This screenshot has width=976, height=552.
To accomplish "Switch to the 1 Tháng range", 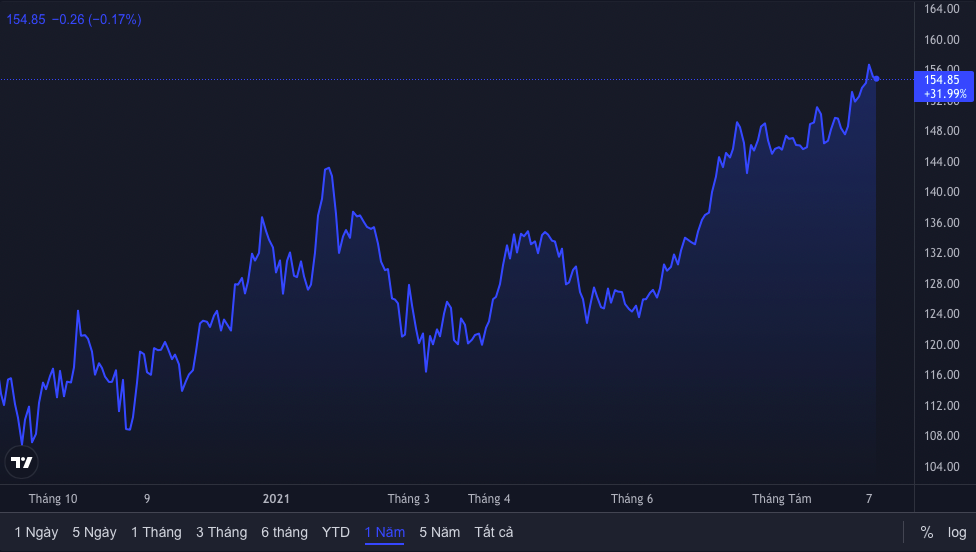I will click(x=156, y=532).
